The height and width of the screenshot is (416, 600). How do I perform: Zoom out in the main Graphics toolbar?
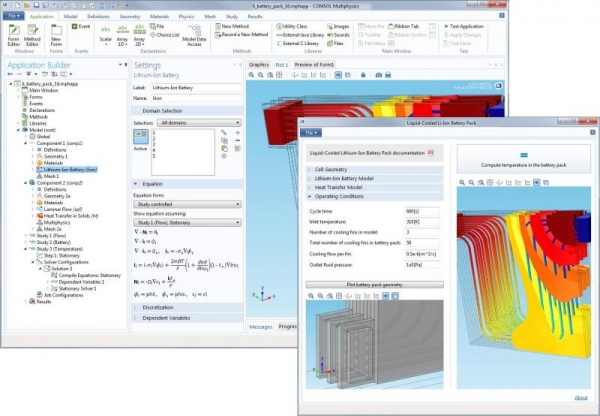[261, 75]
